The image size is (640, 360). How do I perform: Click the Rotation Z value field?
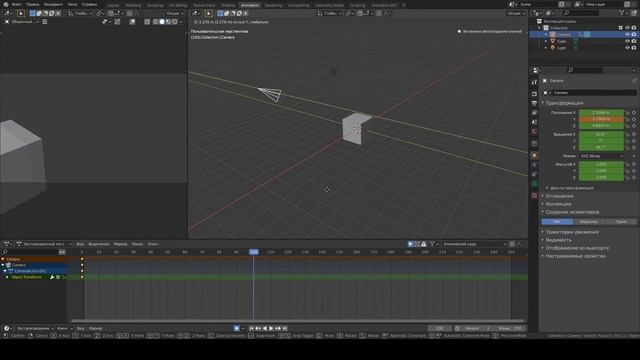click(601, 148)
